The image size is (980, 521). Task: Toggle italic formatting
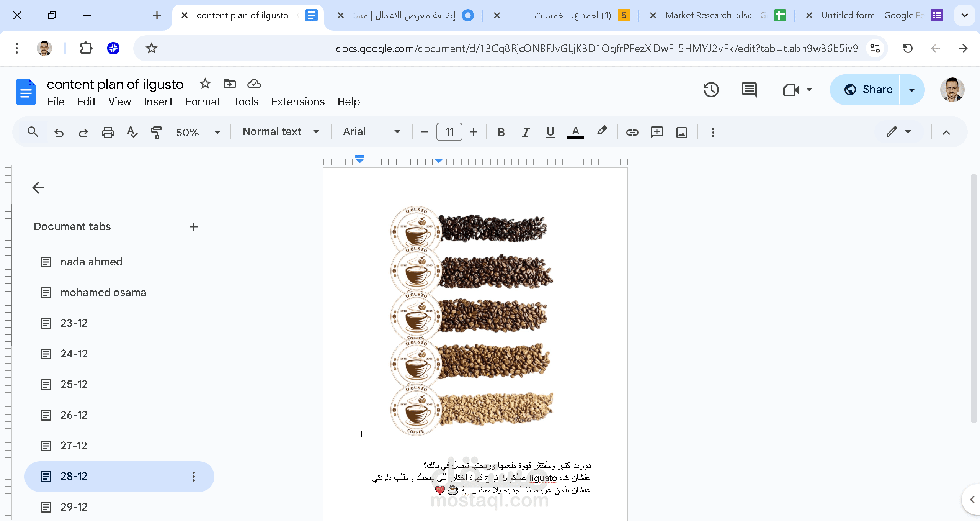(526, 132)
